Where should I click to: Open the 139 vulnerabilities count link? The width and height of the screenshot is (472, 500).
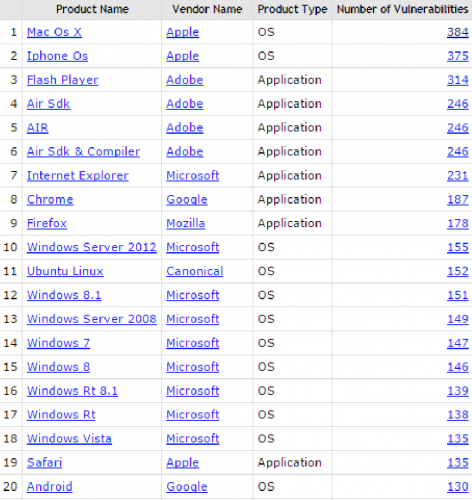[x=458, y=391]
